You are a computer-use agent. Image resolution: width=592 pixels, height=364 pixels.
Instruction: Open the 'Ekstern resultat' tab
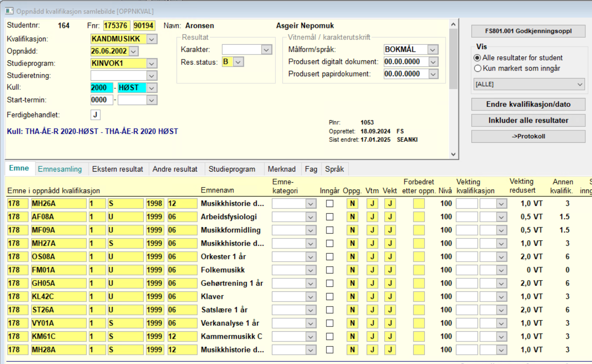118,169
